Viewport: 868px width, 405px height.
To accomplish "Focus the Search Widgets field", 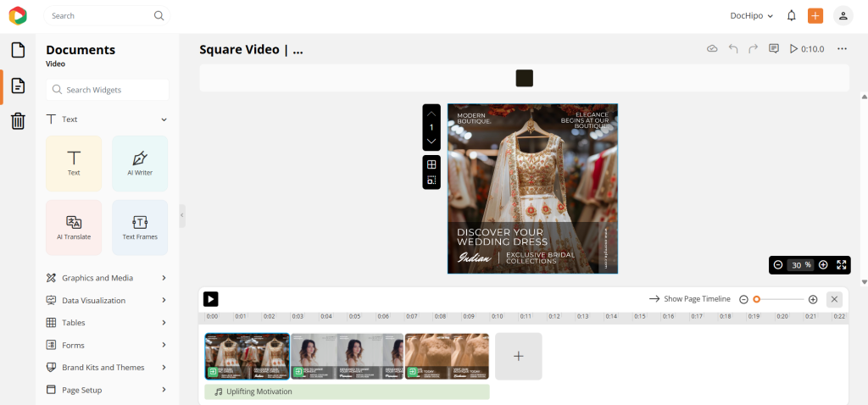I will [108, 90].
